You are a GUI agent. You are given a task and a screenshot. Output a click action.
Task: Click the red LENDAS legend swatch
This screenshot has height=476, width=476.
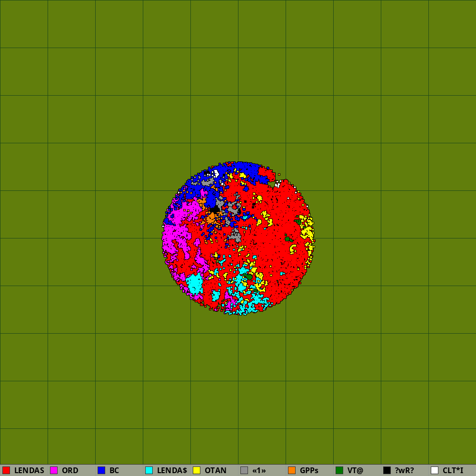click(x=6, y=470)
